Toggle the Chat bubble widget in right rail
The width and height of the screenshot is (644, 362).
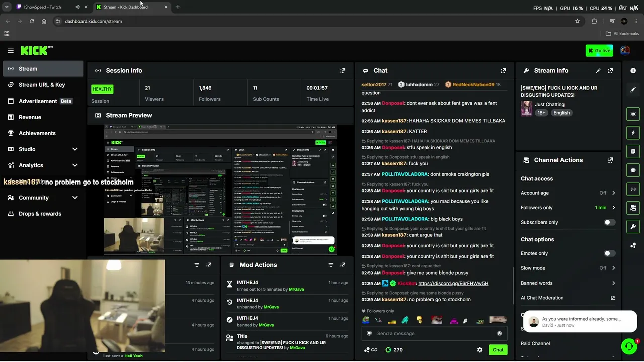pos(633,170)
